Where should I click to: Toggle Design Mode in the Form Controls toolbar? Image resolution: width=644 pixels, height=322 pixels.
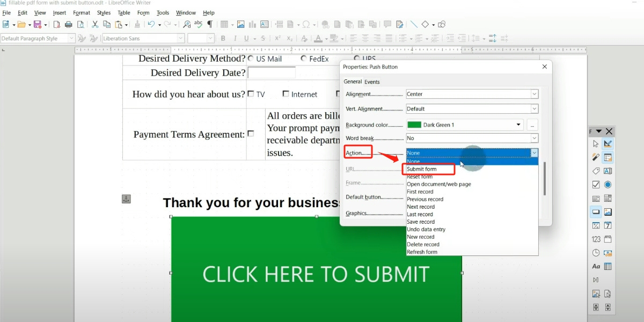(x=608, y=144)
